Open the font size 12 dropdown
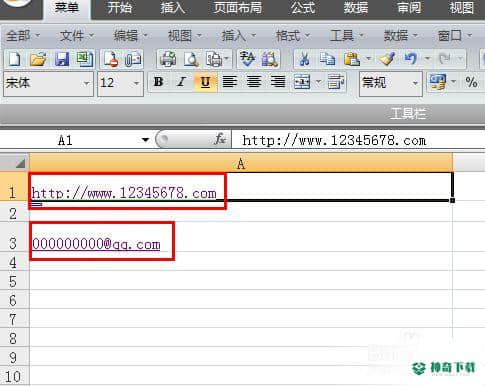485x386 pixels. tap(136, 83)
